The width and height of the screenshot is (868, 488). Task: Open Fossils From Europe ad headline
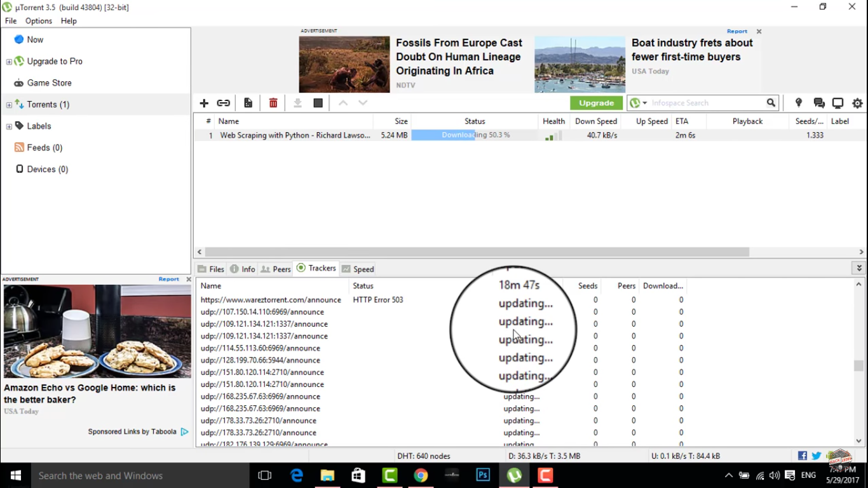point(459,57)
